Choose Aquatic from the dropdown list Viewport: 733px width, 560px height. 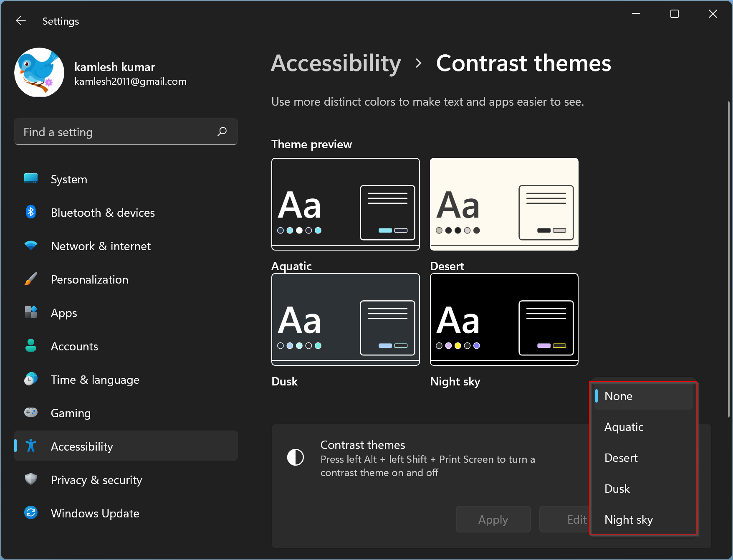643,427
